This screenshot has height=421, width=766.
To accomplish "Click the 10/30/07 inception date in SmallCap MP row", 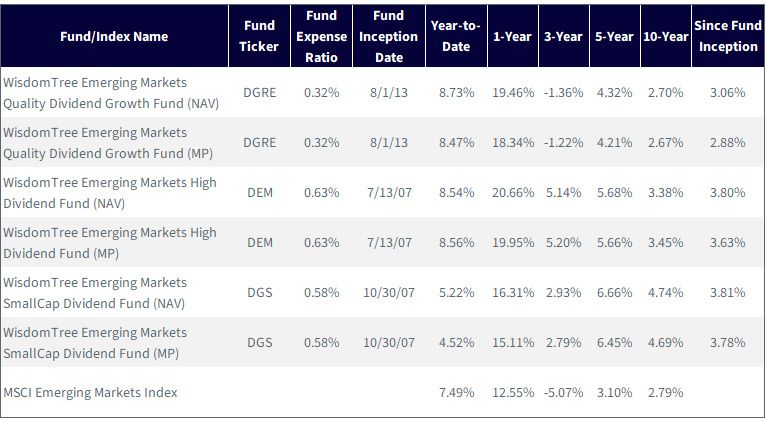I will 389,343.
